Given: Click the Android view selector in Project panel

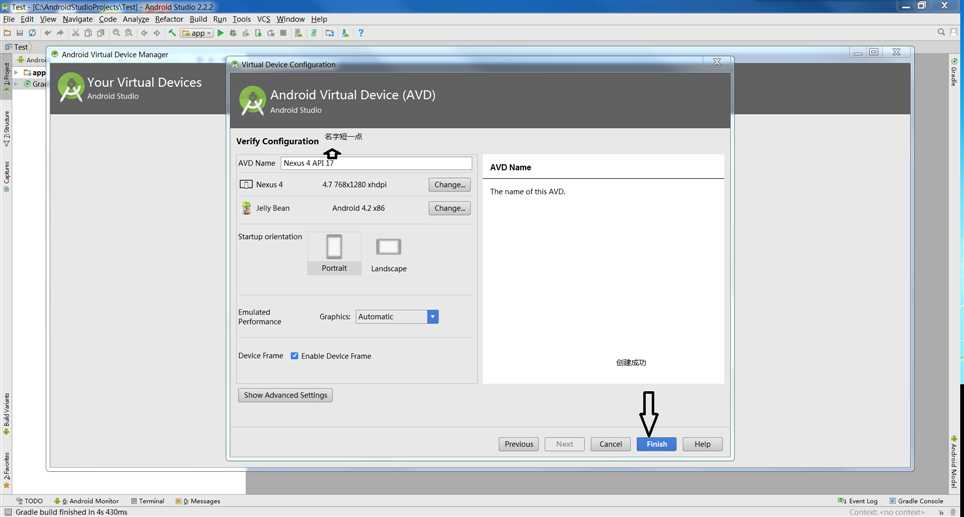Looking at the screenshot, I should click(32, 60).
